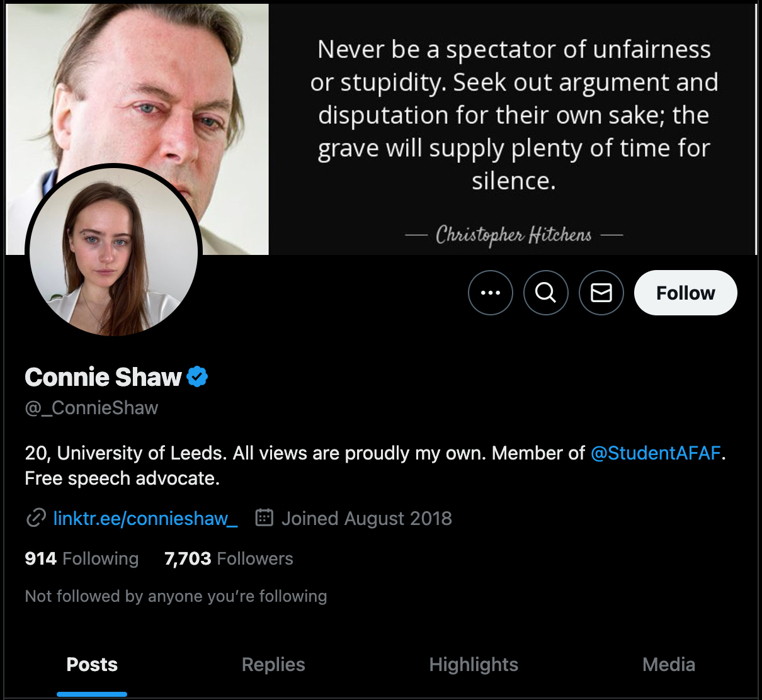
Task: Click the blue verified badge
Action: [197, 377]
